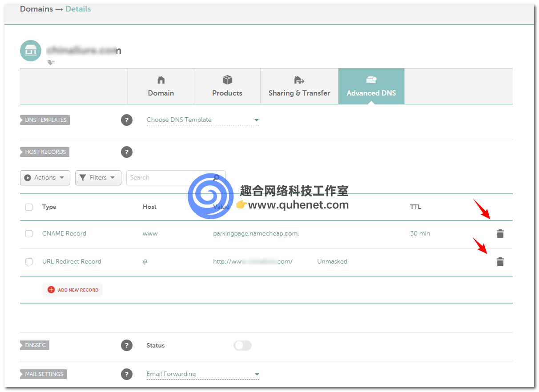Click the Type column header
The height and width of the screenshot is (392, 539).
(x=49, y=207)
